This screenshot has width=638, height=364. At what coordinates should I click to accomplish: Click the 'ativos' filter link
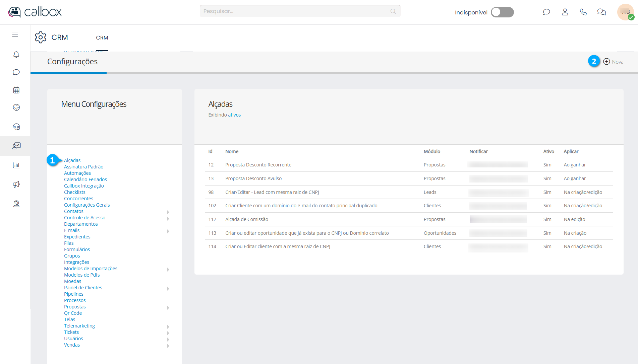[x=234, y=115]
